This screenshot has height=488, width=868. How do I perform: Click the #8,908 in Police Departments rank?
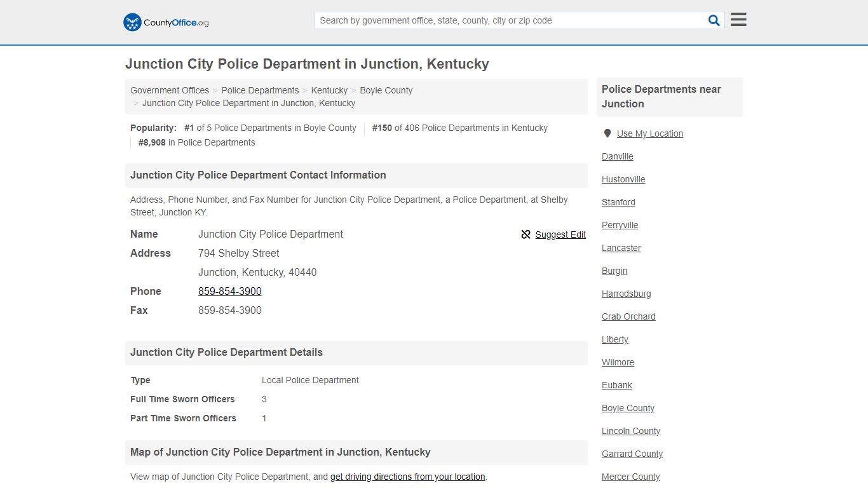pos(197,142)
